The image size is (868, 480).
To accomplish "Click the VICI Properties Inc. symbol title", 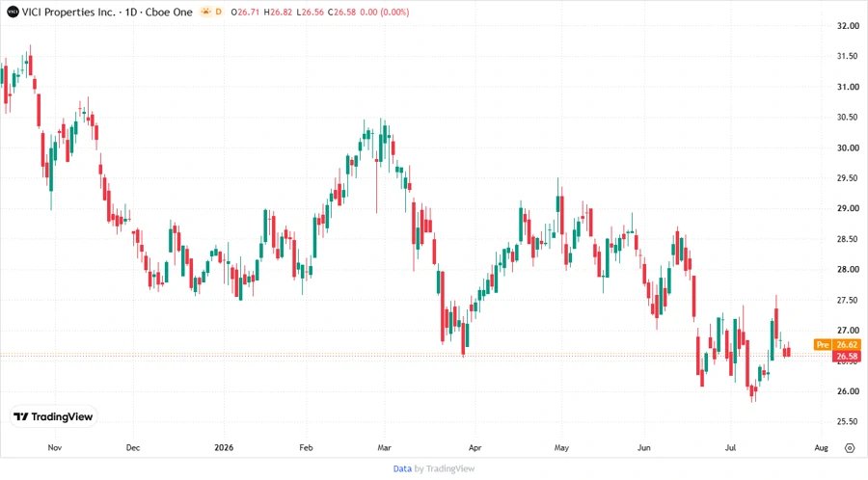I will pyautogui.click(x=68, y=13).
